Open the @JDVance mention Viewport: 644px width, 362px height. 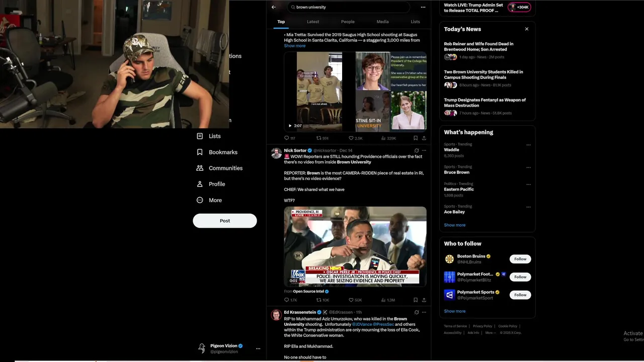pyautogui.click(x=362, y=324)
